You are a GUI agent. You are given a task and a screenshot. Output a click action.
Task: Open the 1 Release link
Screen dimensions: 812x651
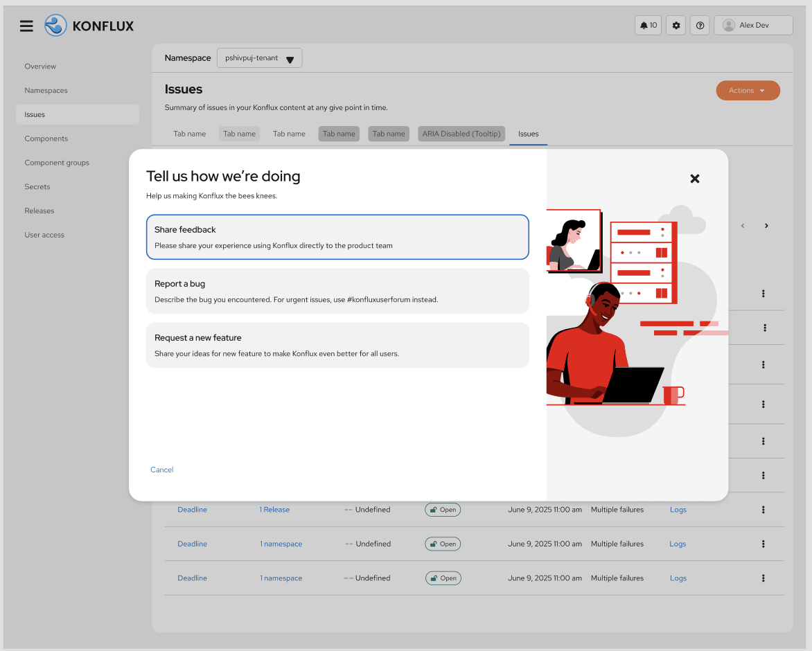coord(274,510)
